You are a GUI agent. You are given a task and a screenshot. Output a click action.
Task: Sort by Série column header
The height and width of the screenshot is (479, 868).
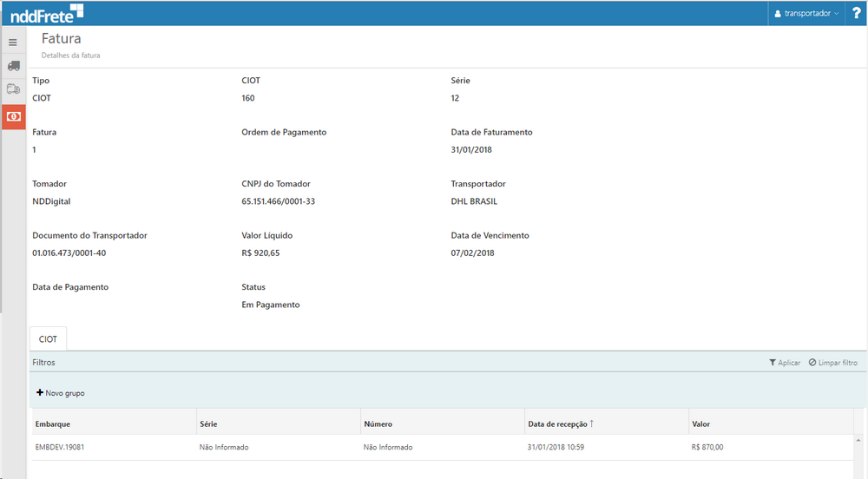pyautogui.click(x=208, y=424)
